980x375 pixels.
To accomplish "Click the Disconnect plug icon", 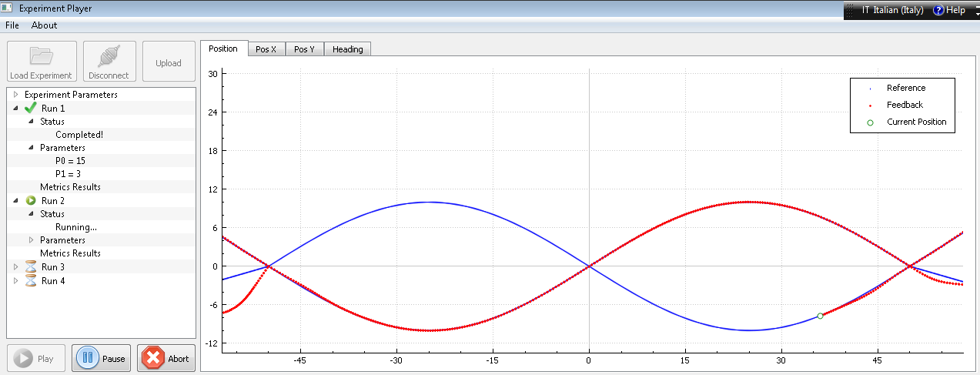I will [x=109, y=56].
